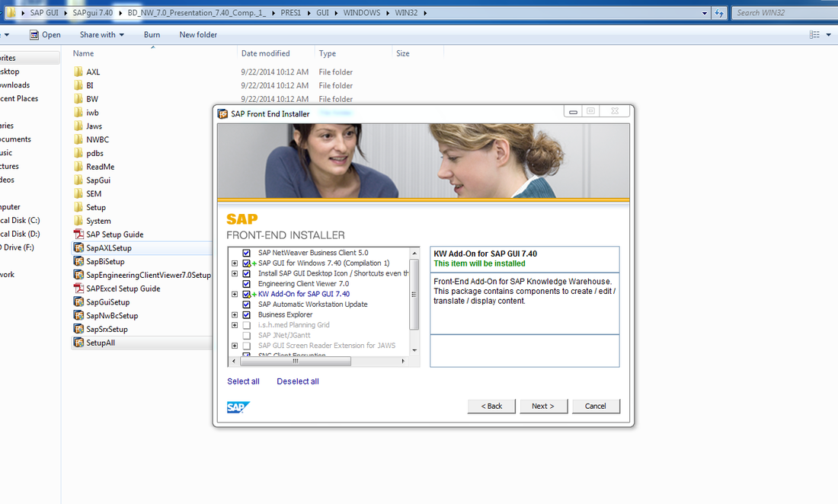Image resolution: width=838 pixels, height=504 pixels.
Task: Click Burn in Explorer toolbar
Action: tap(152, 35)
